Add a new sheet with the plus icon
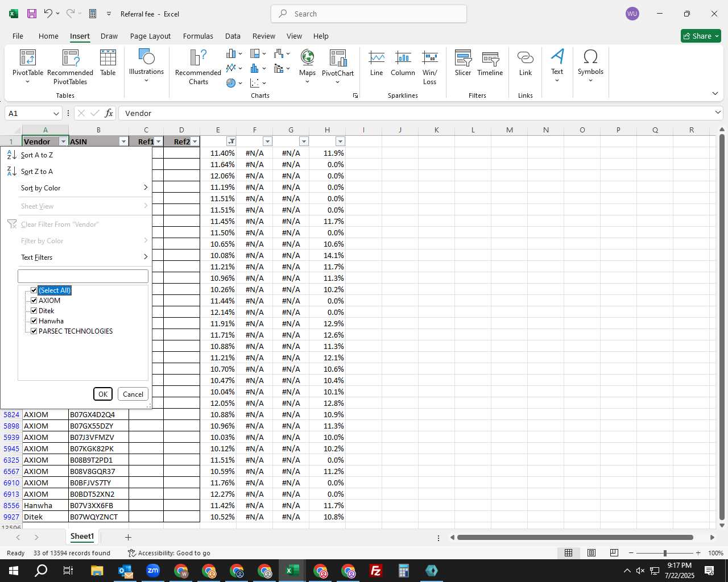 click(x=128, y=537)
